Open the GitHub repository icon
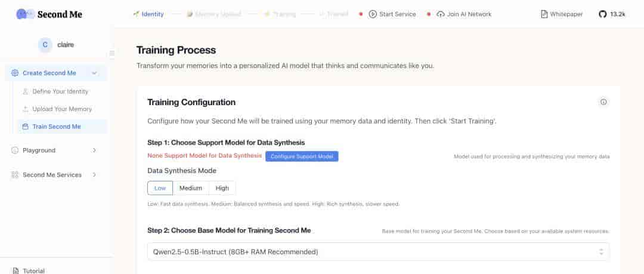644x274 pixels. pyautogui.click(x=602, y=14)
